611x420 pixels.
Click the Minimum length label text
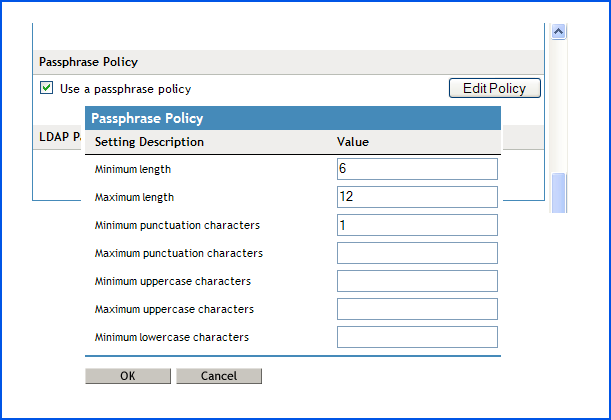[x=133, y=169]
